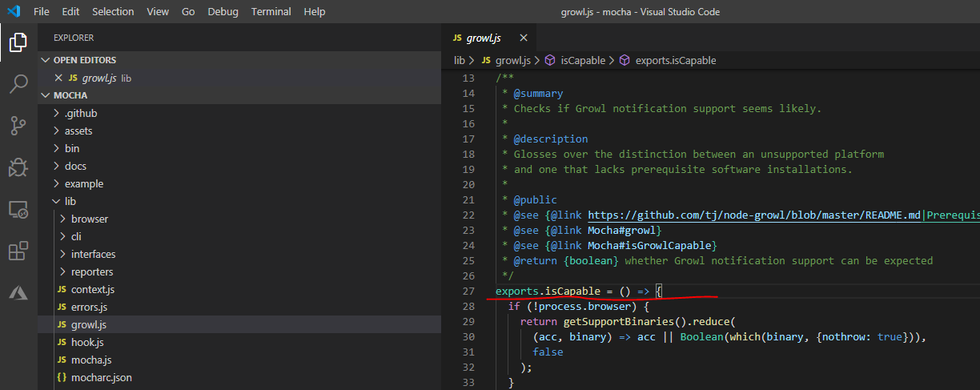Open context.js in the file tree
The width and height of the screenshot is (980, 390).
pyautogui.click(x=239, y=289)
